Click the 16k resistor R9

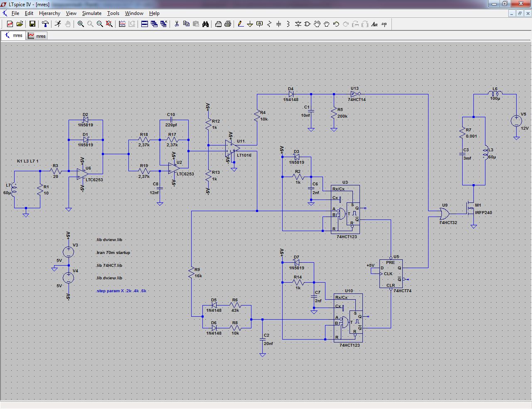[191, 273]
